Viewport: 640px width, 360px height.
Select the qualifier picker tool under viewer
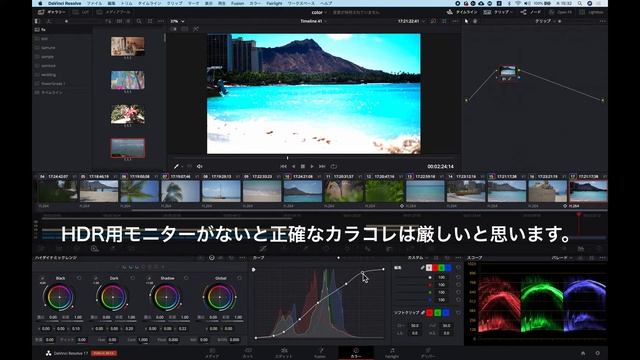click(x=176, y=167)
